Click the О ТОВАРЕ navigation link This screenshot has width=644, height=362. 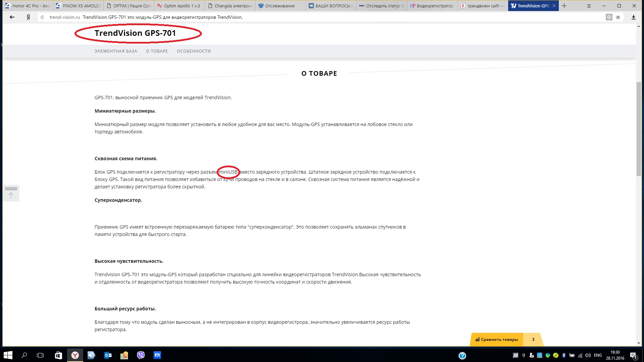(157, 51)
